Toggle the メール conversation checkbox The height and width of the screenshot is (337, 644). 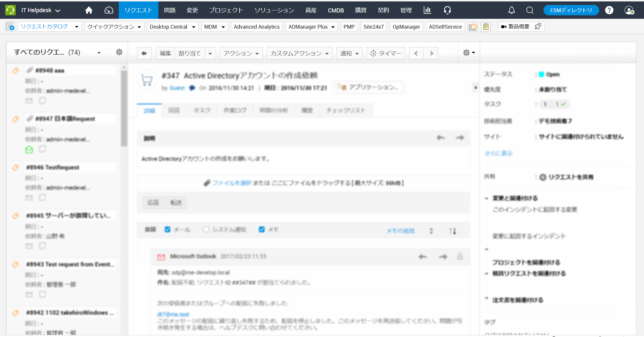[167, 229]
